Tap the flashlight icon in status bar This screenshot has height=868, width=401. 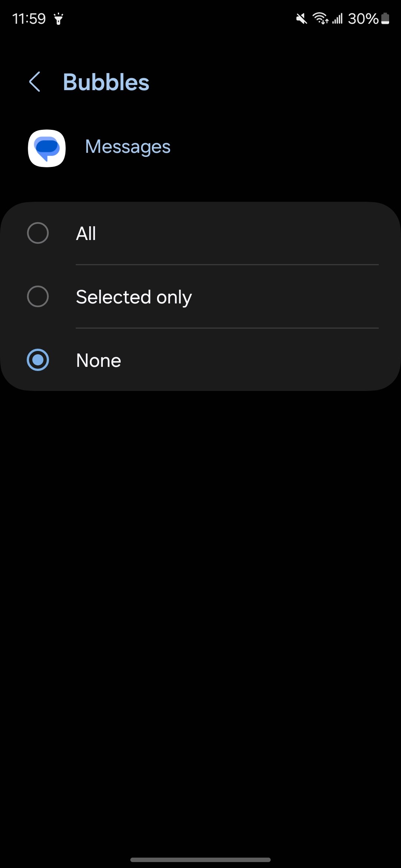[x=58, y=19]
